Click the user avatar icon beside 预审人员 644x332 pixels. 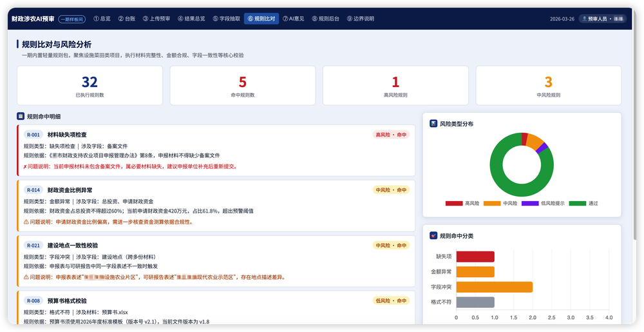[x=585, y=19]
